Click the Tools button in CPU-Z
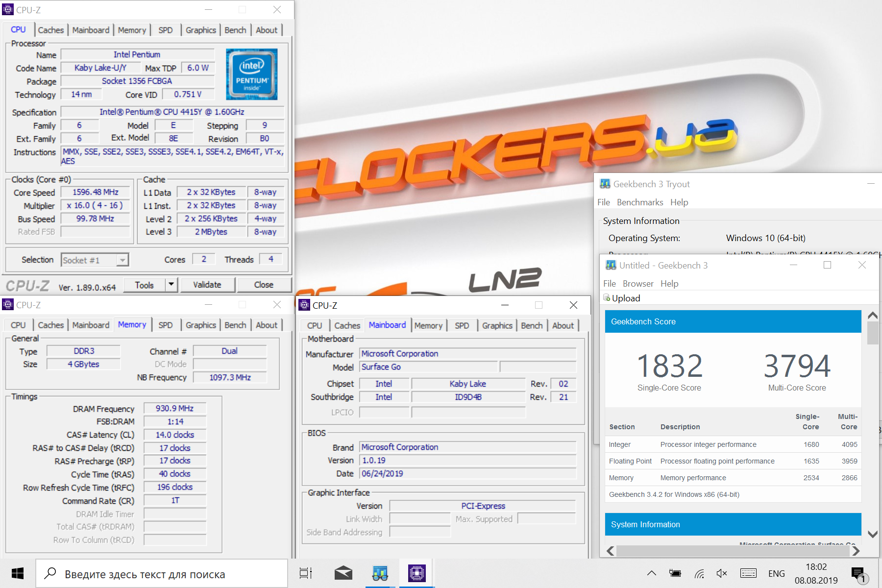This screenshot has height=588, width=882. click(x=144, y=284)
